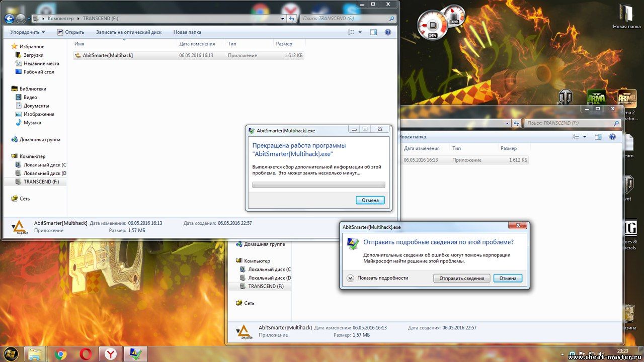This screenshot has height=362, width=644.
Task: Launch Yandex browser from the taskbar
Action: 111,354
